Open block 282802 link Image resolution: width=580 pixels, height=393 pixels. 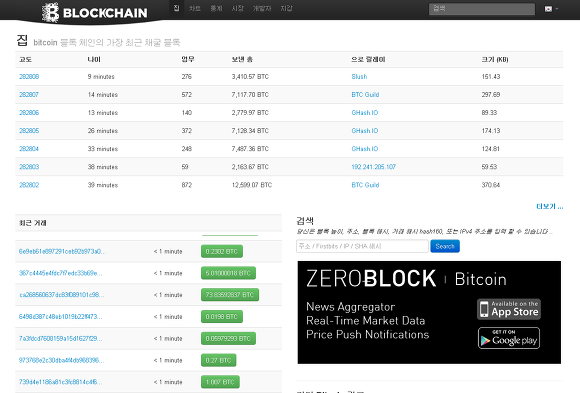click(29, 185)
